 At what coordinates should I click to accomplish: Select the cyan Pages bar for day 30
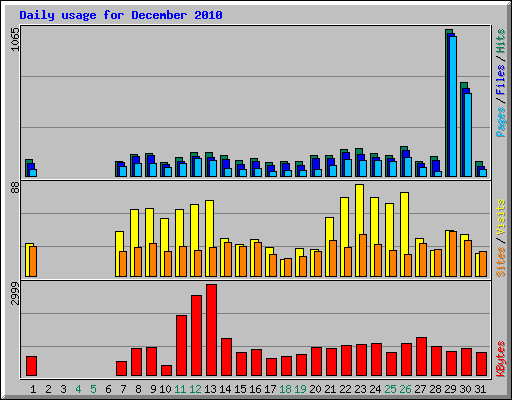pyautogui.click(x=468, y=135)
